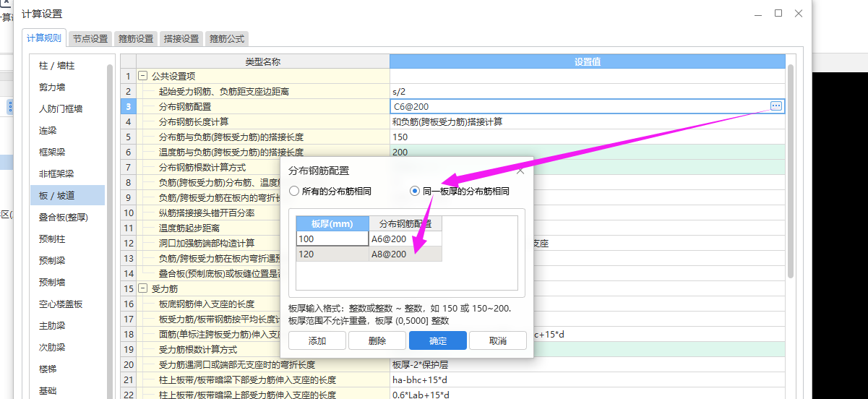Click the 类型名称 column header
This screenshot has height=399, width=868.
pyautogui.click(x=263, y=61)
